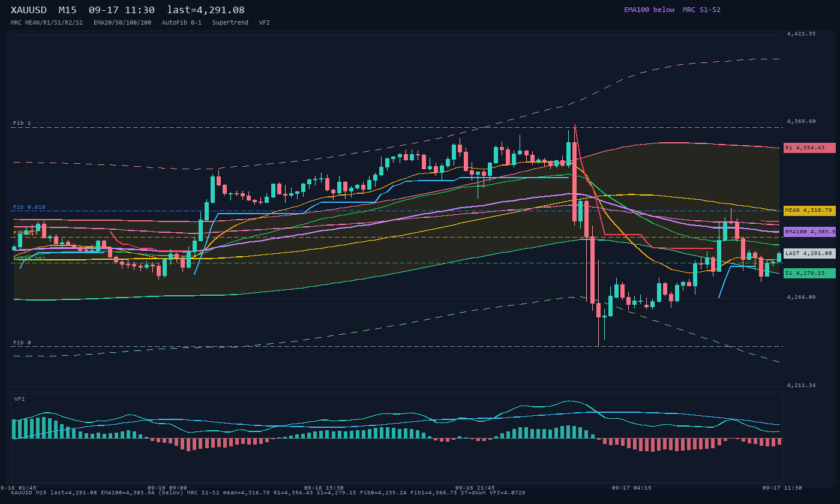
Task: Click the "Fib 1" level label
Action: tap(22, 123)
